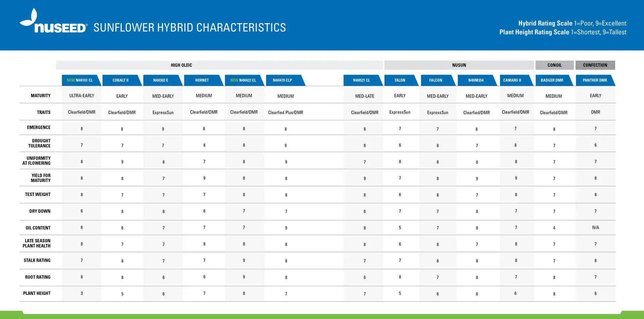Select the CONFECTION category label
Viewport: 644px width, 319px height.
point(595,65)
